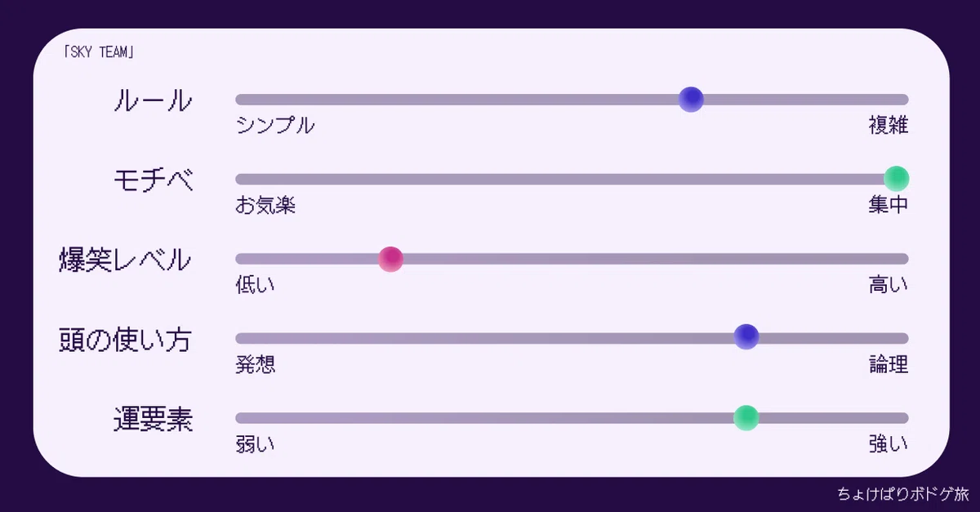
Task: Click the モチベ row label
Action: 154,180
